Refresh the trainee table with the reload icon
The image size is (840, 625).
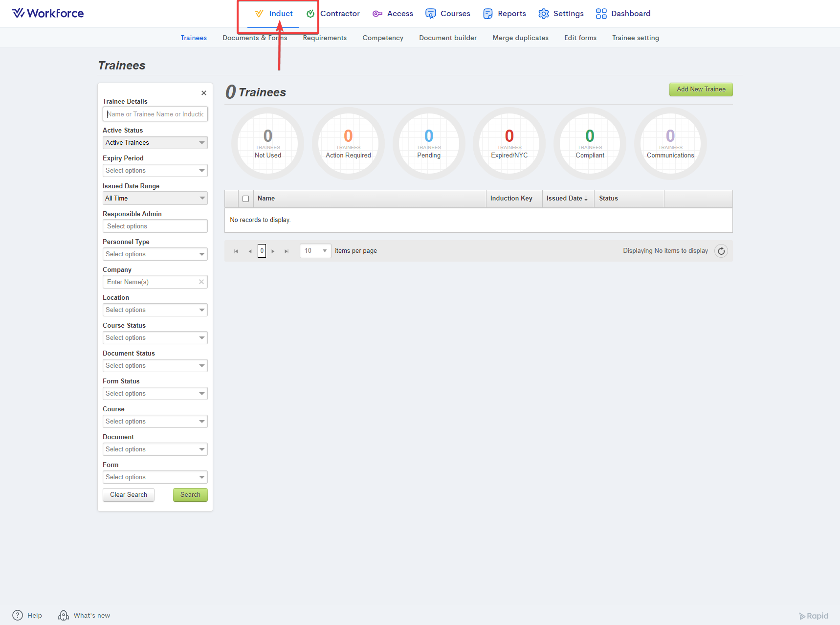[721, 251]
